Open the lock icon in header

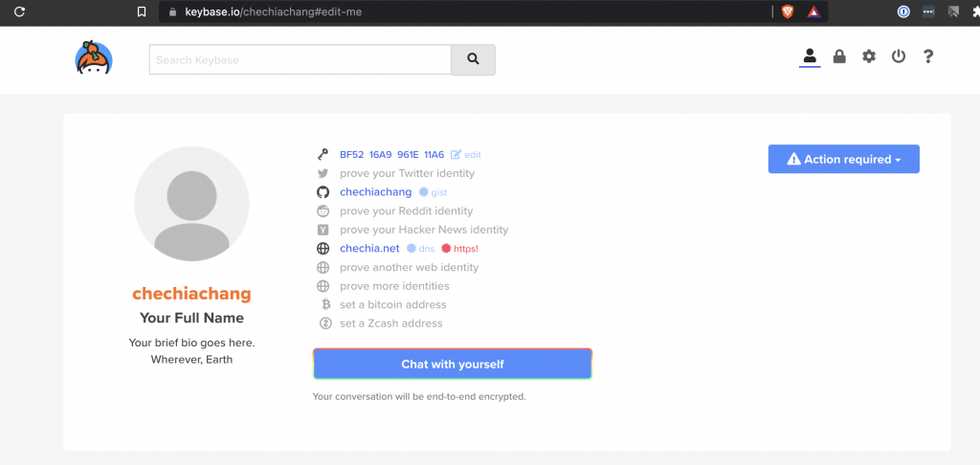pyautogui.click(x=839, y=56)
